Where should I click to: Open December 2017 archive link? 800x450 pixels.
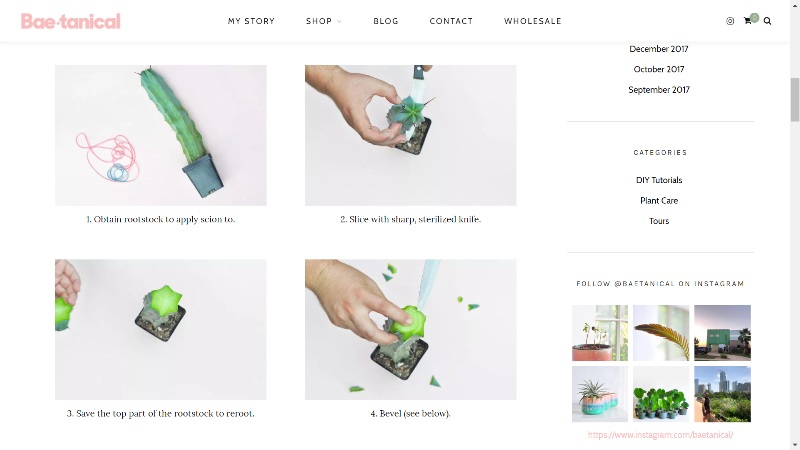click(x=659, y=49)
